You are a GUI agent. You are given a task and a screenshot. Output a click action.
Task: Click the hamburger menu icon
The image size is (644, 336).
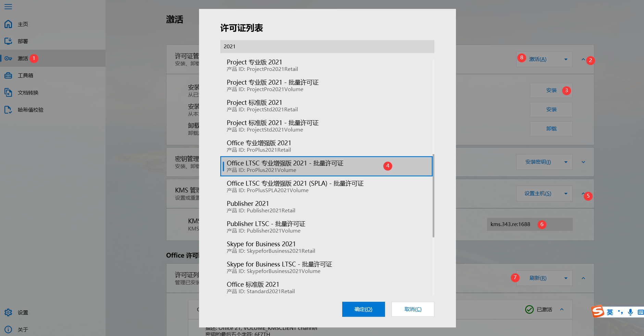[8, 7]
